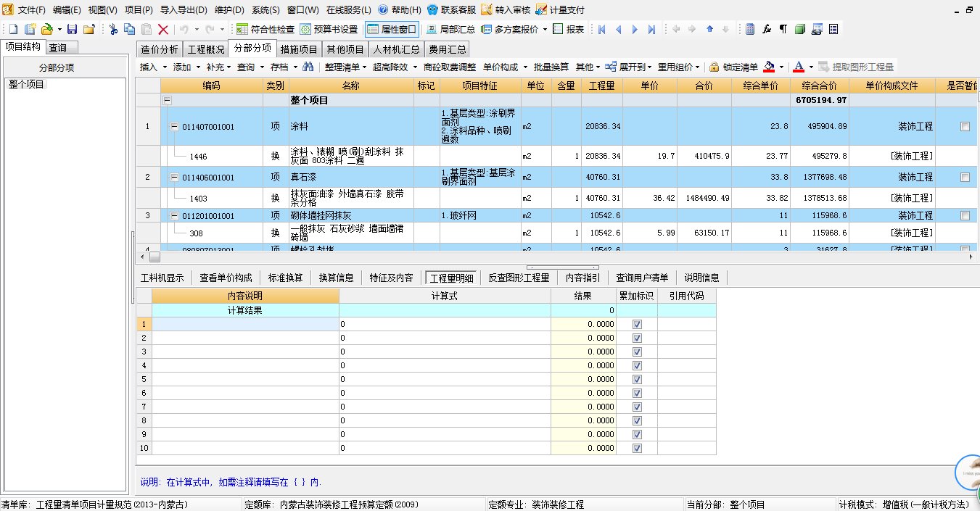Click the red X delete icon
The image size is (980, 511).
pyautogui.click(x=163, y=29)
